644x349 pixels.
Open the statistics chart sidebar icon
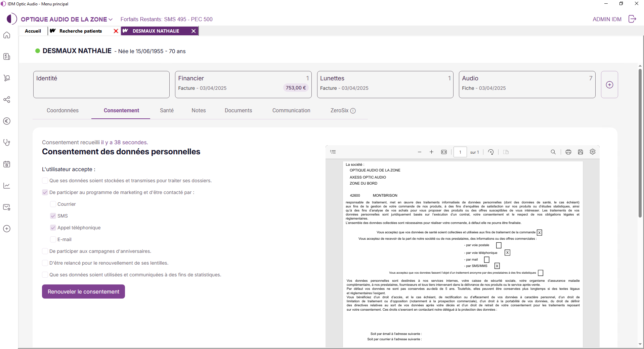click(x=7, y=186)
